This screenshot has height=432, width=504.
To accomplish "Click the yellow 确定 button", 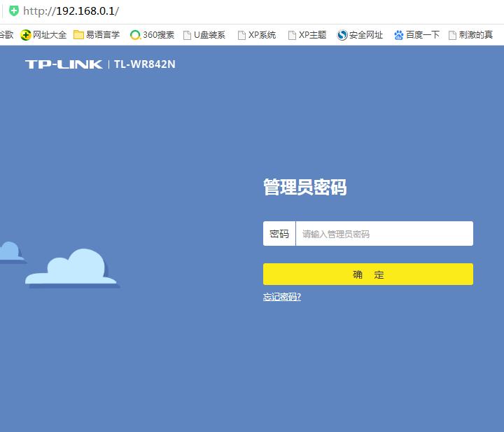I will pos(368,274).
